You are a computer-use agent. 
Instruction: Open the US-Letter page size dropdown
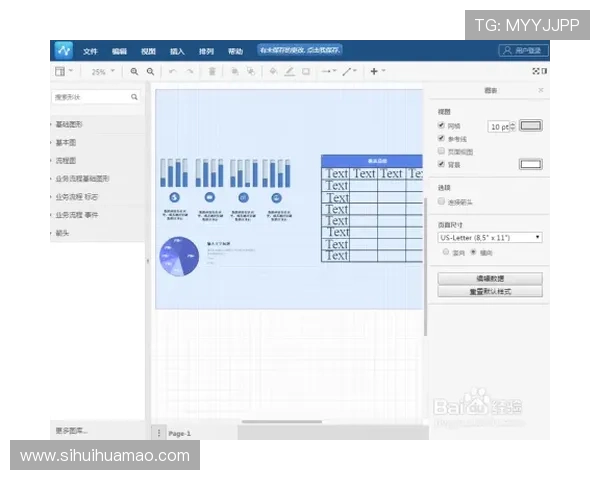pos(490,237)
